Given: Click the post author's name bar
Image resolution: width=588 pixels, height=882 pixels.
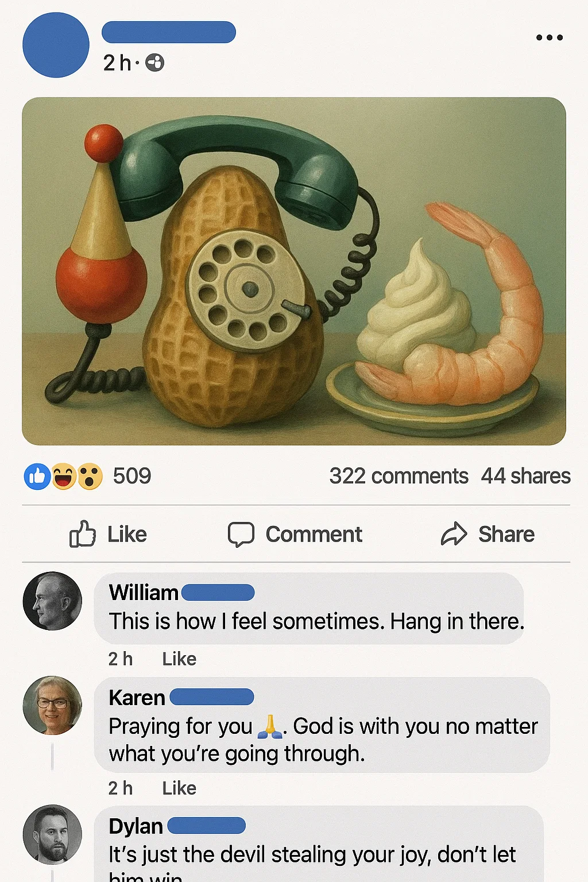Looking at the screenshot, I should [169, 32].
